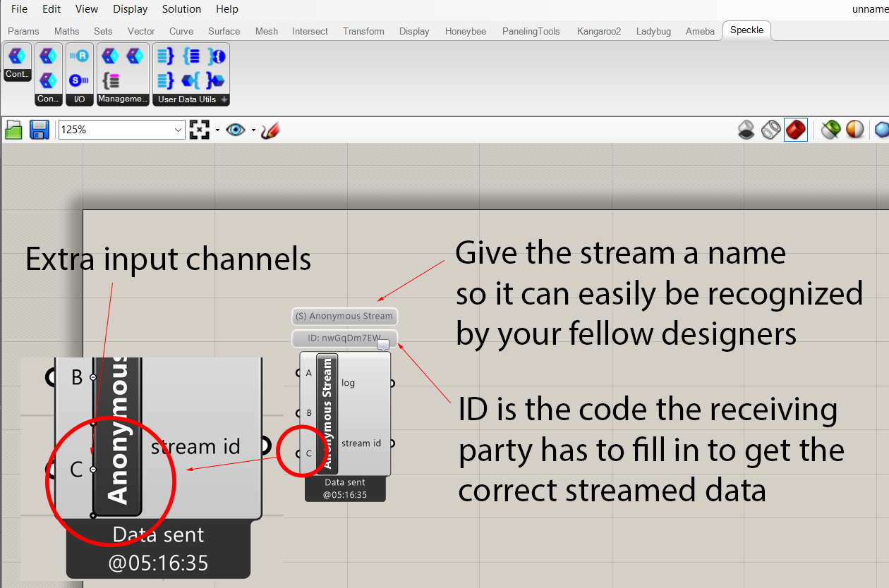The image size is (889, 588).
Task: Expand the User Data Utils panel arrow
Action: click(224, 98)
